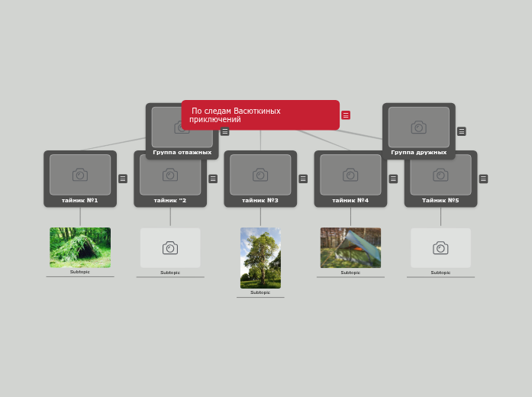Select the Группа отважных node label
532x397 pixels.
[182, 153]
